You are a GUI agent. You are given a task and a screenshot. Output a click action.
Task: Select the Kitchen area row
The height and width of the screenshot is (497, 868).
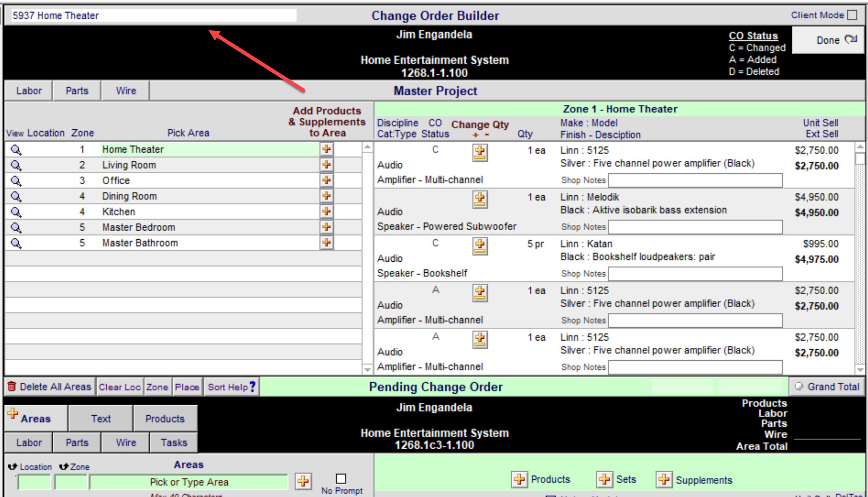pyautogui.click(x=210, y=211)
